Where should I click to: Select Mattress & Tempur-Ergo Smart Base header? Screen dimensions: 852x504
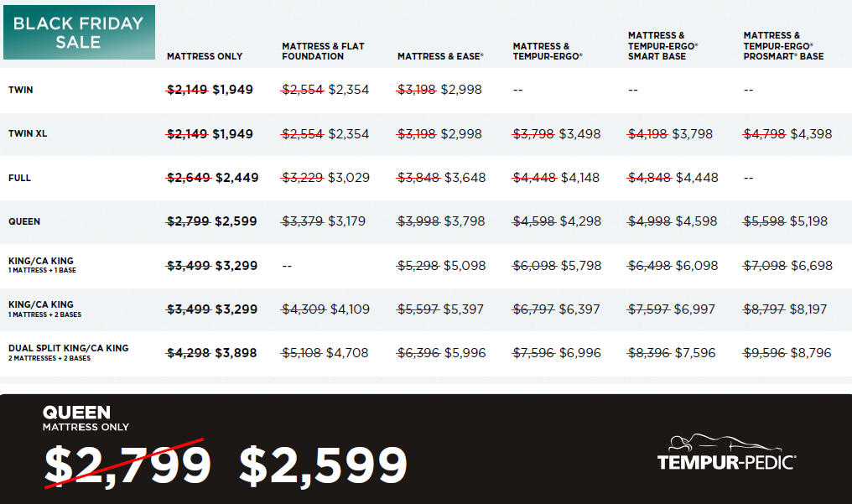click(x=663, y=46)
